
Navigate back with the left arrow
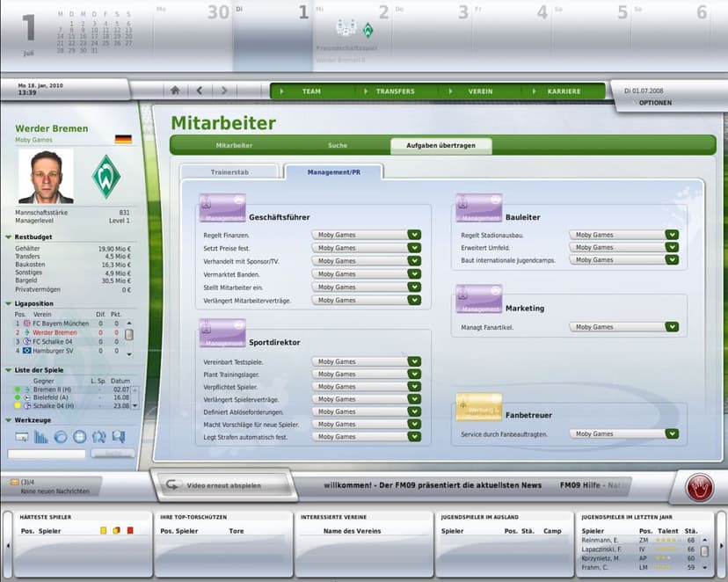(200, 91)
